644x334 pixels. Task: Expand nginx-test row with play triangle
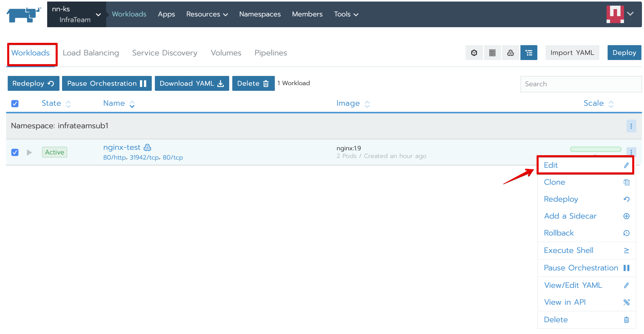click(x=29, y=152)
